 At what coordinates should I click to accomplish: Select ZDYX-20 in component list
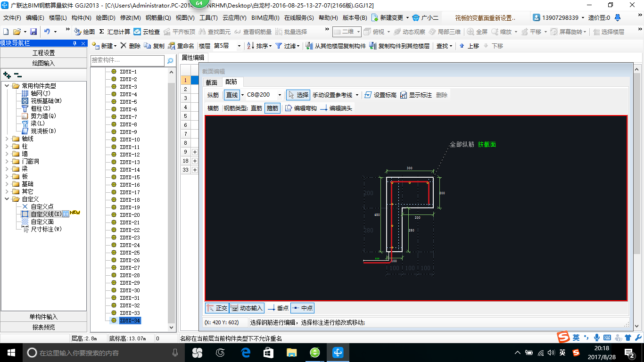tap(130, 215)
